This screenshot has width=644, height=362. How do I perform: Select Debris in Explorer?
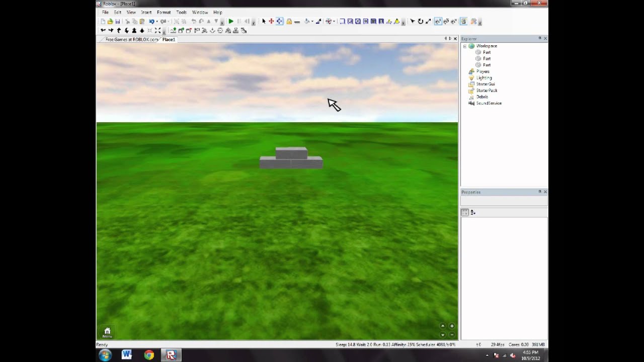coord(482,97)
